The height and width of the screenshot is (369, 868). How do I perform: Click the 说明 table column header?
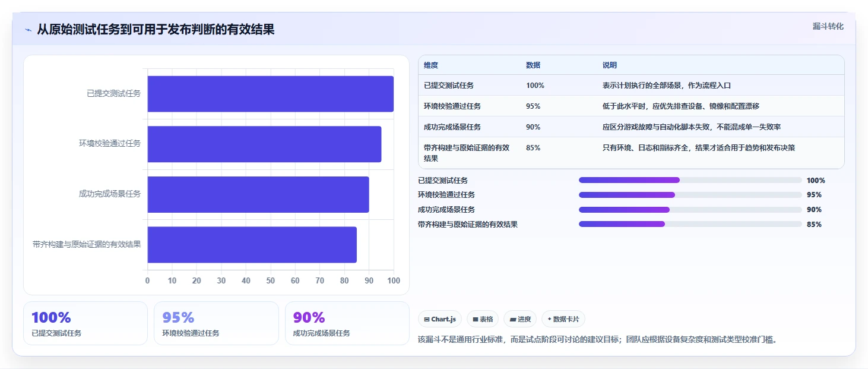point(610,65)
